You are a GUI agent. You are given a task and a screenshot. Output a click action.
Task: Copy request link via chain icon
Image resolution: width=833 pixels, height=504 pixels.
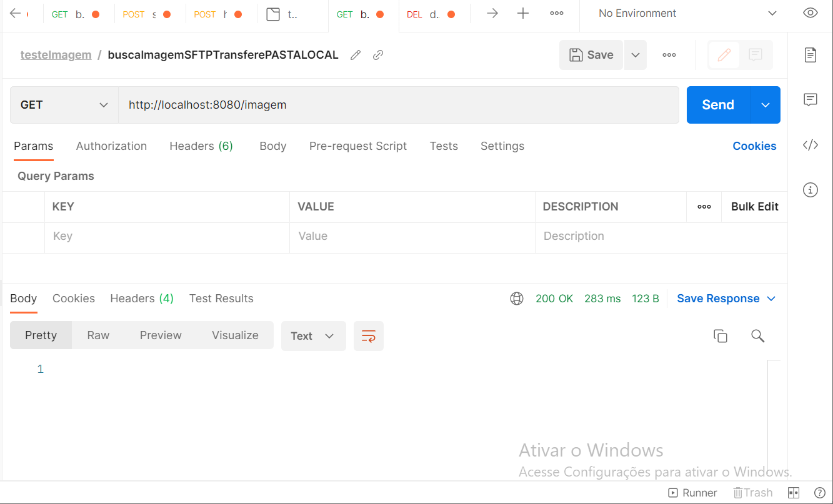click(377, 55)
